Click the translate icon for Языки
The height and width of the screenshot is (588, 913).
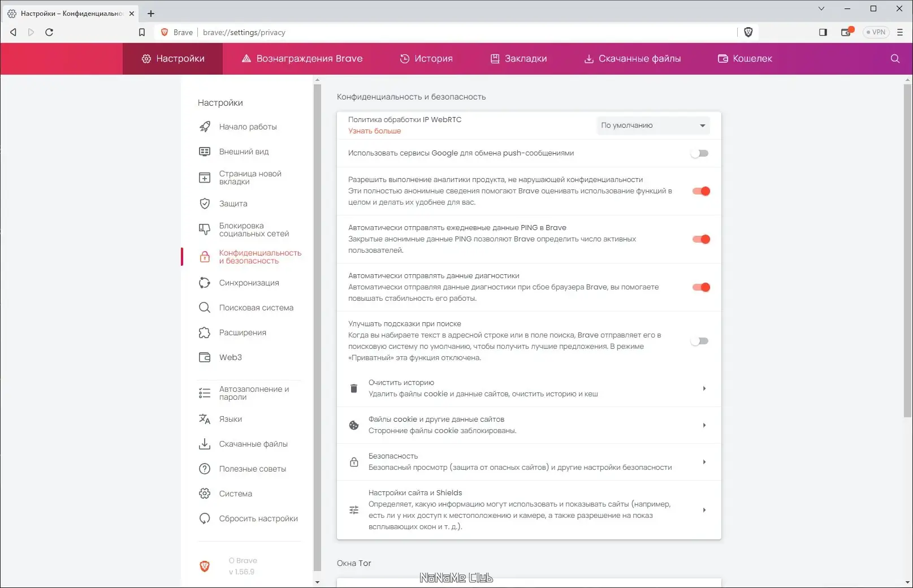point(205,419)
